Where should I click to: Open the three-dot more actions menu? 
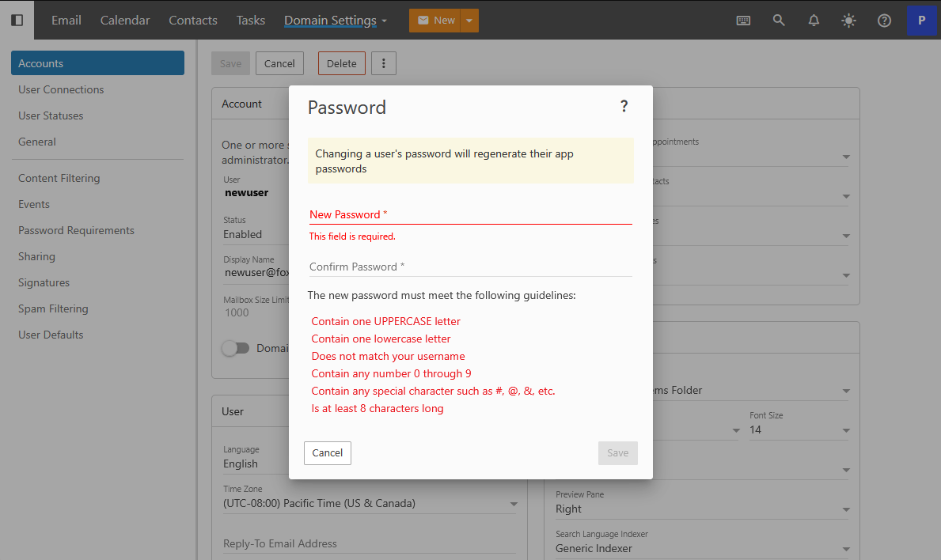[383, 63]
